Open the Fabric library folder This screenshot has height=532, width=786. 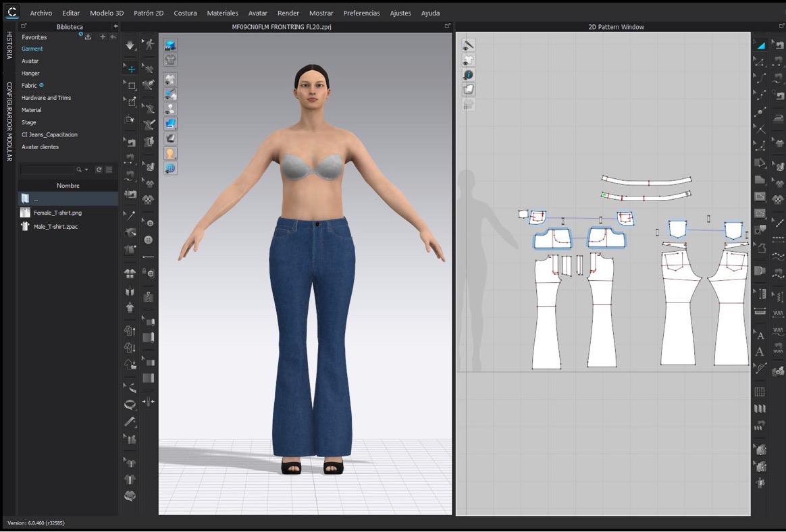click(x=29, y=86)
